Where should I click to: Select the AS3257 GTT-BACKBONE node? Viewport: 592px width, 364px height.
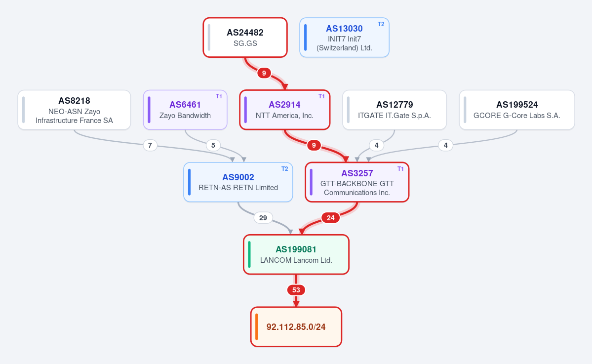357,182
